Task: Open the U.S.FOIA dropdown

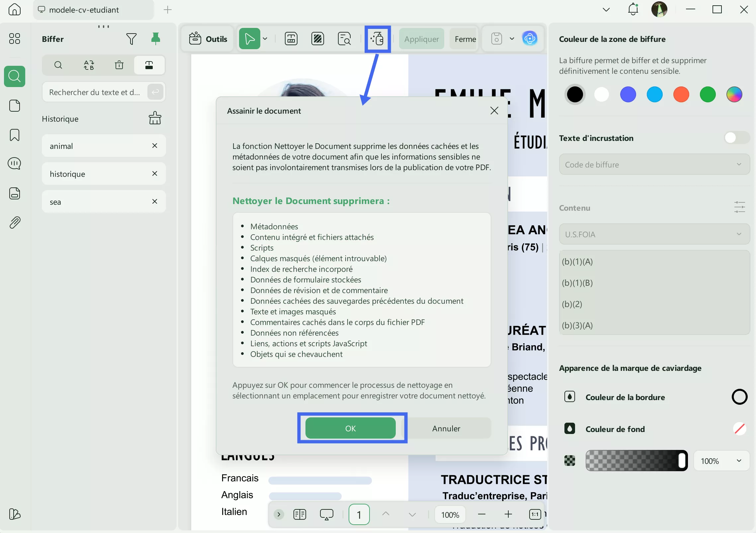Action: (654, 234)
